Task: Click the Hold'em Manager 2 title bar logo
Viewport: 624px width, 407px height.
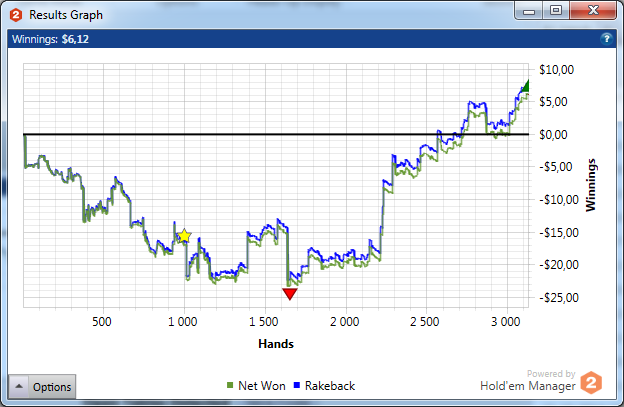Action: 16,15
